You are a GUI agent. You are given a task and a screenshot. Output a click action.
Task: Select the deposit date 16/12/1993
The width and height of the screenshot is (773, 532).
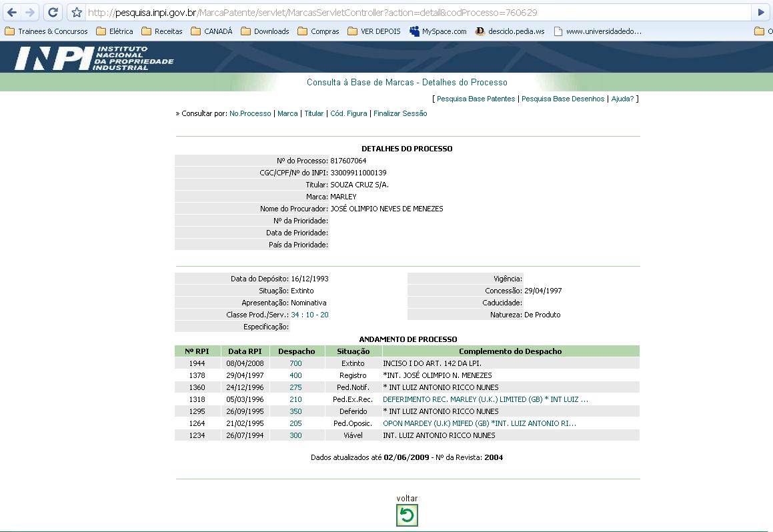tap(309, 279)
